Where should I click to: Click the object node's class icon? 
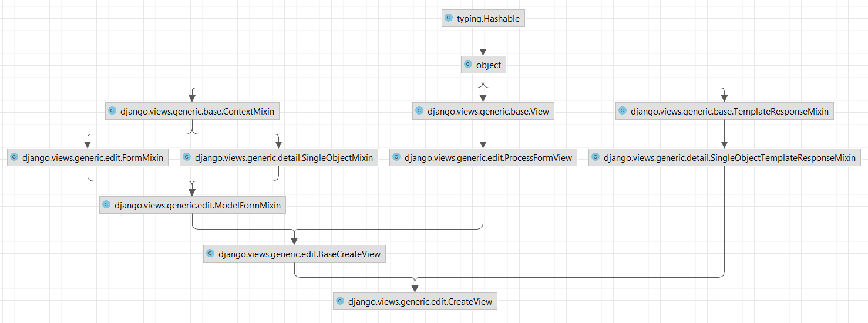(469, 65)
